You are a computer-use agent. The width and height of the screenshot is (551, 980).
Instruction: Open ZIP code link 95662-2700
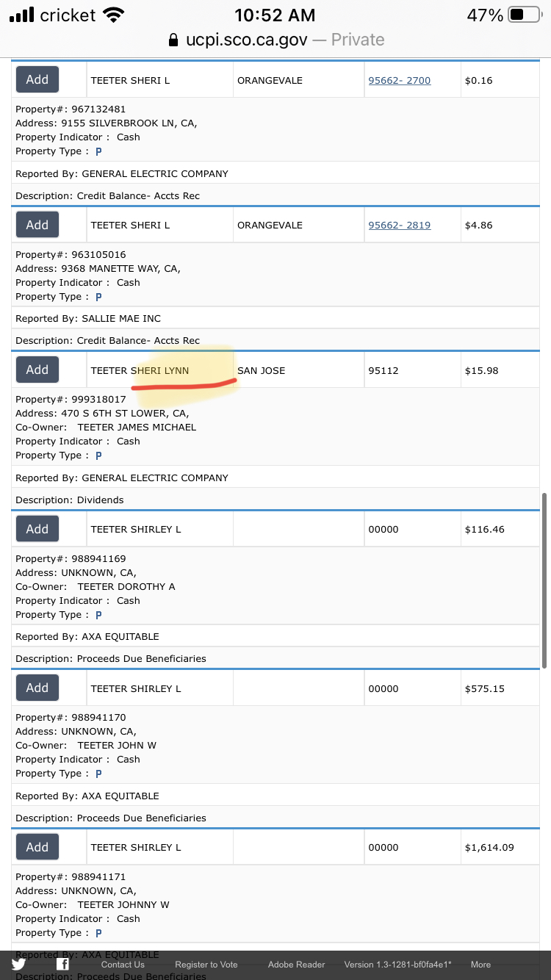[400, 80]
